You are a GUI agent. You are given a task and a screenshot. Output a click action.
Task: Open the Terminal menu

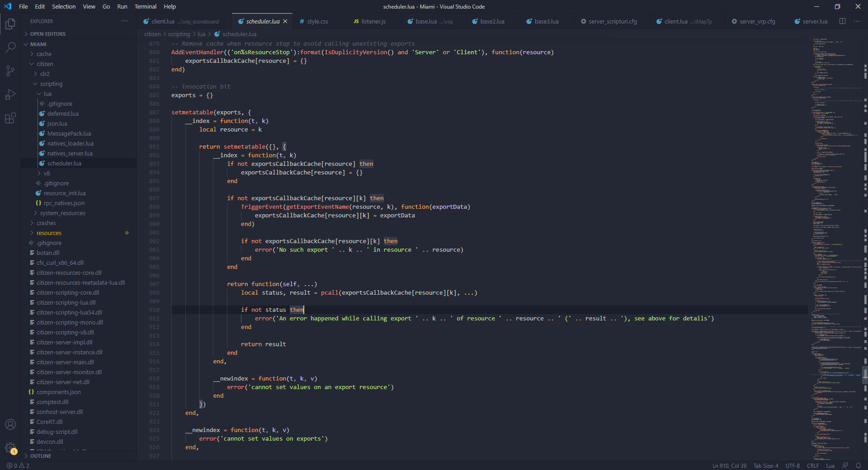click(x=145, y=6)
